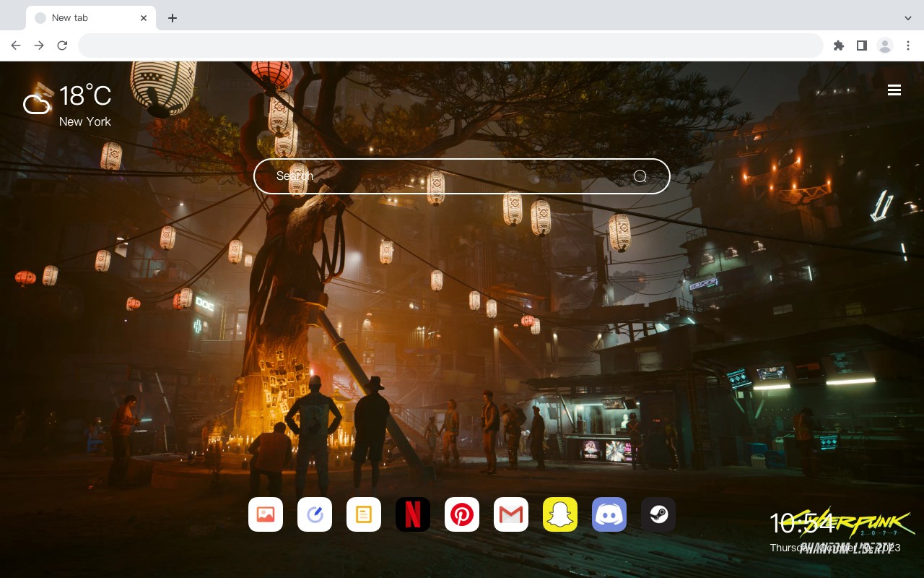The width and height of the screenshot is (924, 578).
Task: Click the cloudy weather icon
Action: pos(37,104)
